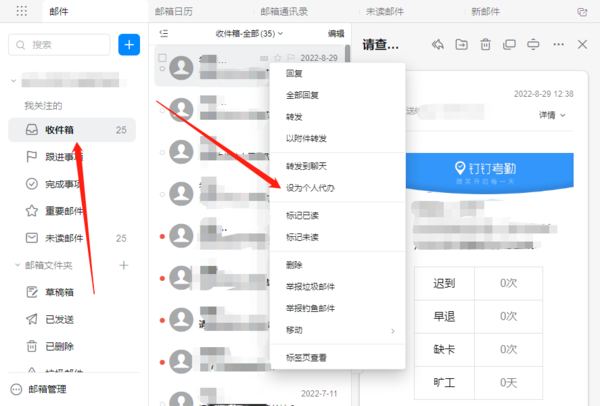Switch to the 新邮件 tab
Viewport: 600px width, 406px height.
click(x=485, y=11)
